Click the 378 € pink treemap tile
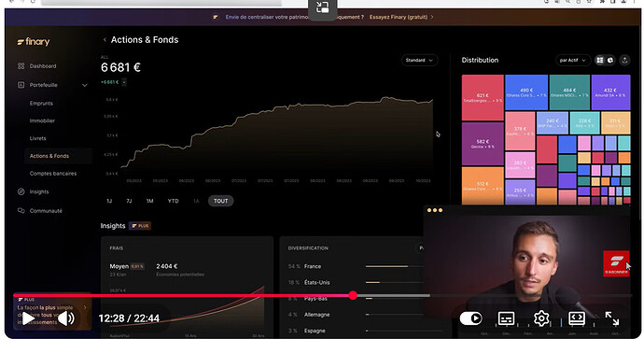 coord(520,131)
